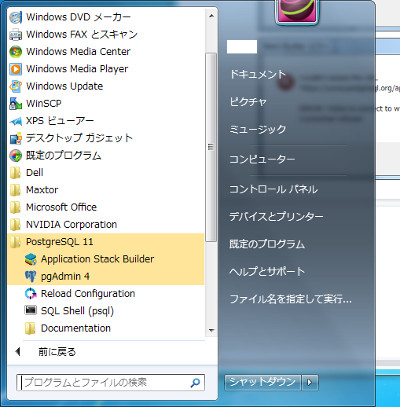Open デバイスとプリンター
Screen dimensions: 400x407
coord(276,217)
